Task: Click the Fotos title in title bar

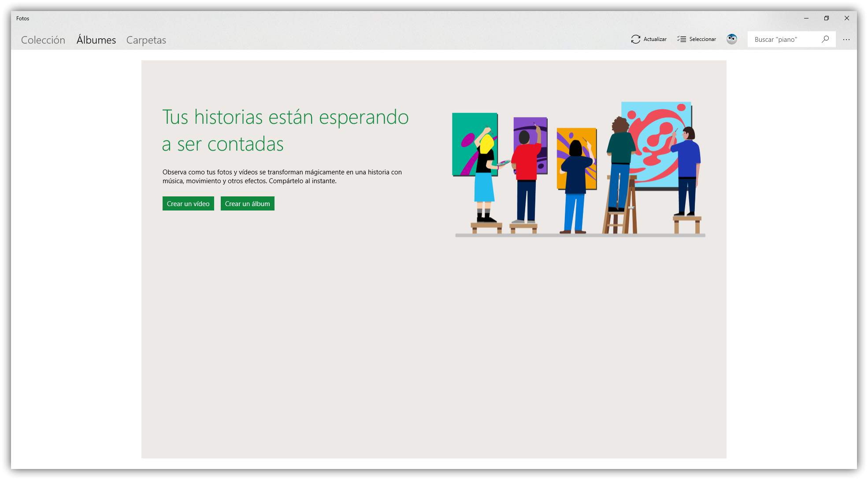Action: pos(23,18)
